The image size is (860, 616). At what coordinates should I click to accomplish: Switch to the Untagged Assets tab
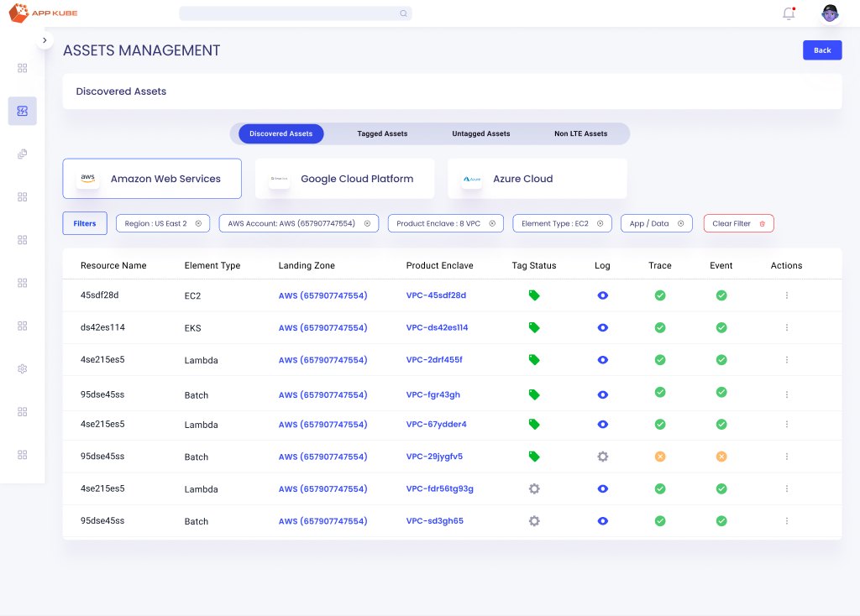click(481, 133)
